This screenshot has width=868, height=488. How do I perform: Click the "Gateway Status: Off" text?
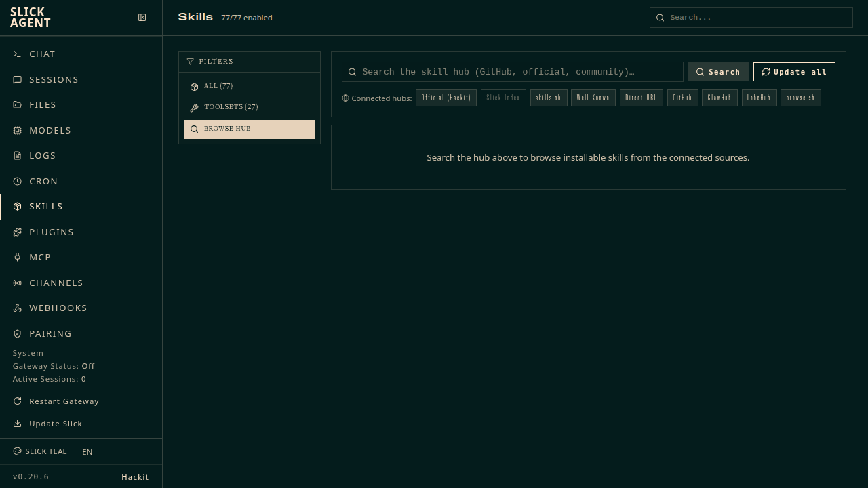point(54,366)
